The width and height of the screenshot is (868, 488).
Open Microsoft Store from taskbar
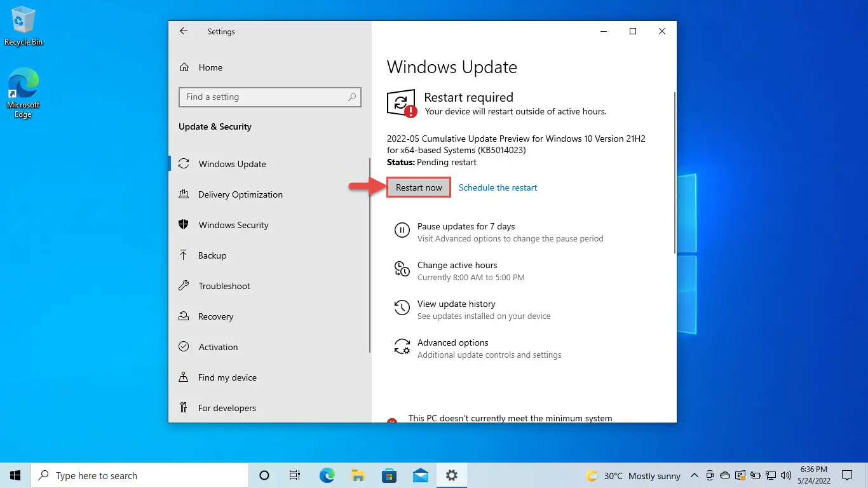[x=389, y=475]
